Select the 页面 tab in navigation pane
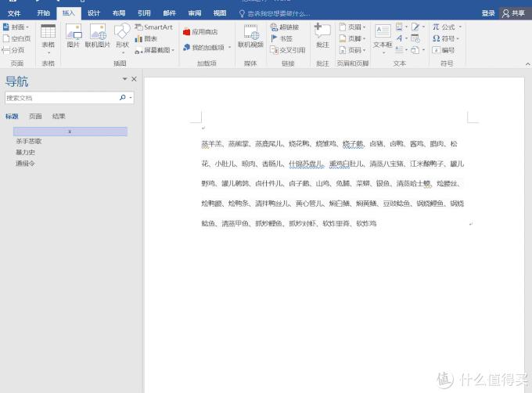 35,117
